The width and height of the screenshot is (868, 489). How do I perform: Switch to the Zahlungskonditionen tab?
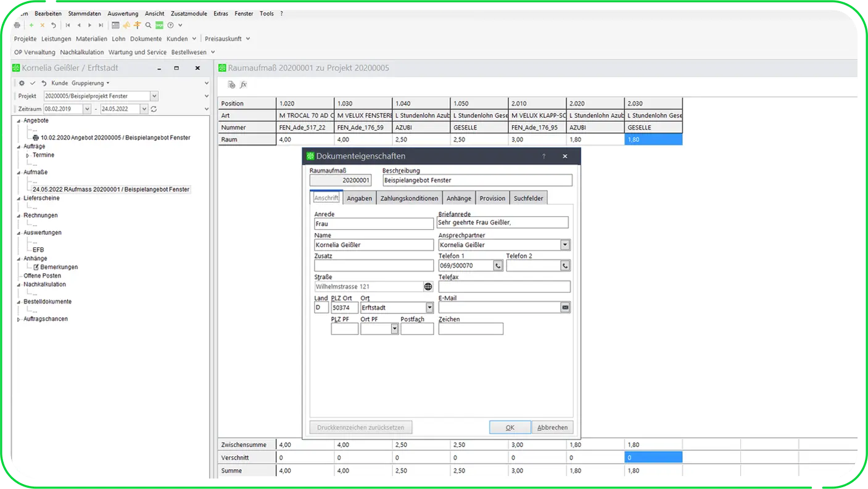pos(409,198)
